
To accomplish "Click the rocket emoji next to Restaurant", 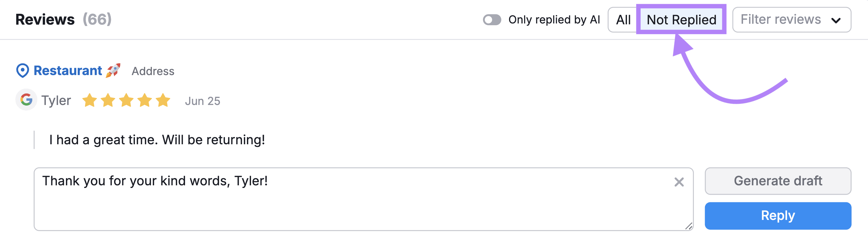I will (113, 70).
